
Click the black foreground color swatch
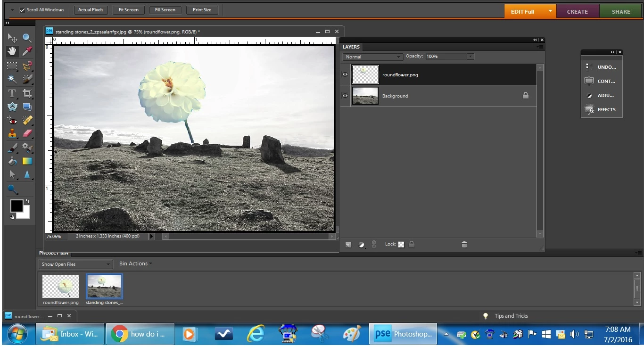coord(17,206)
